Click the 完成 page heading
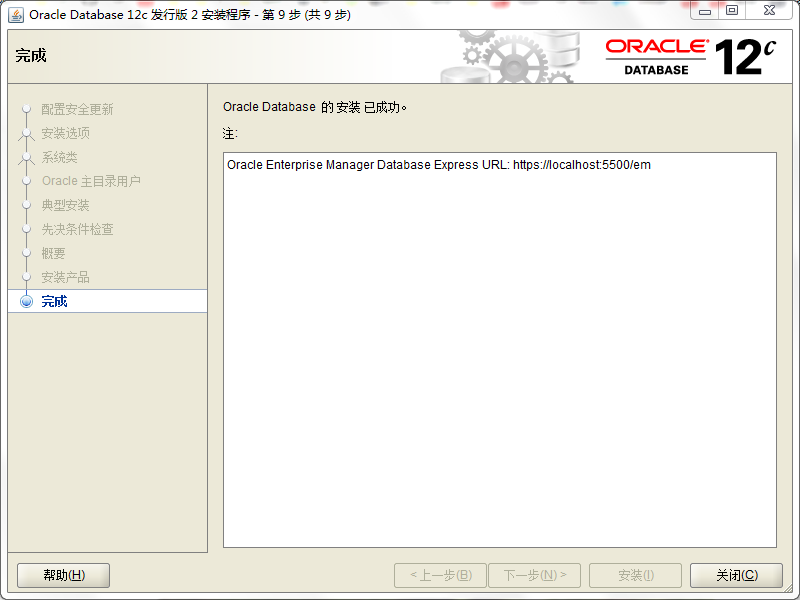Screen dimensions: 800x600 [31, 55]
